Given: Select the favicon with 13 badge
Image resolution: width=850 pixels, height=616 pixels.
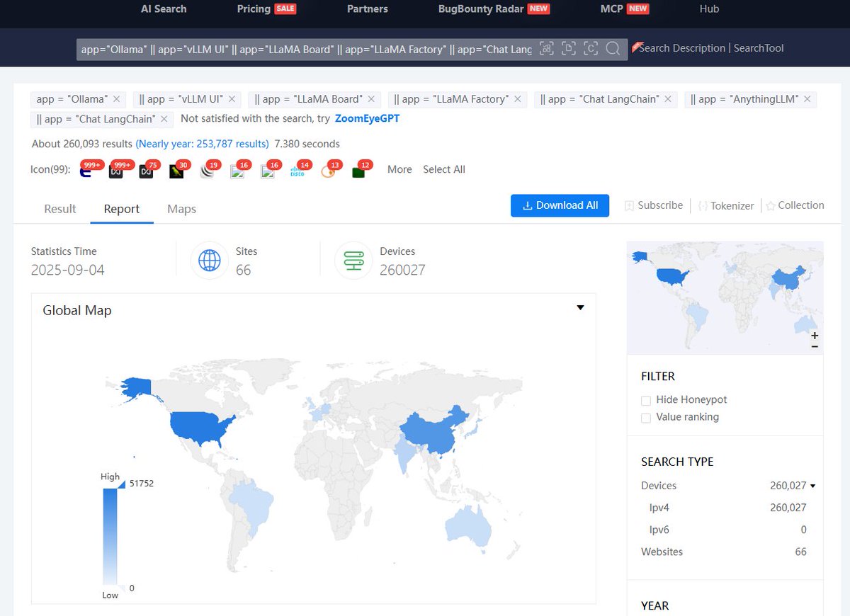Looking at the screenshot, I should click(327, 171).
